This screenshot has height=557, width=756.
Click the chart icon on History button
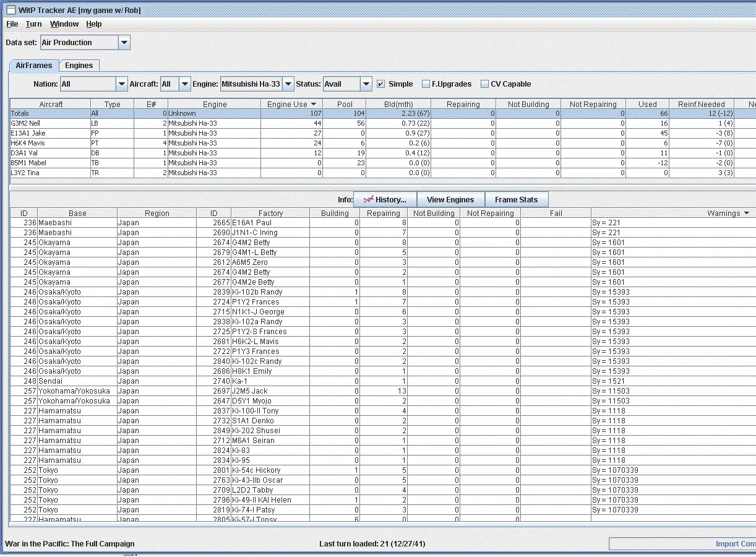[369, 200]
